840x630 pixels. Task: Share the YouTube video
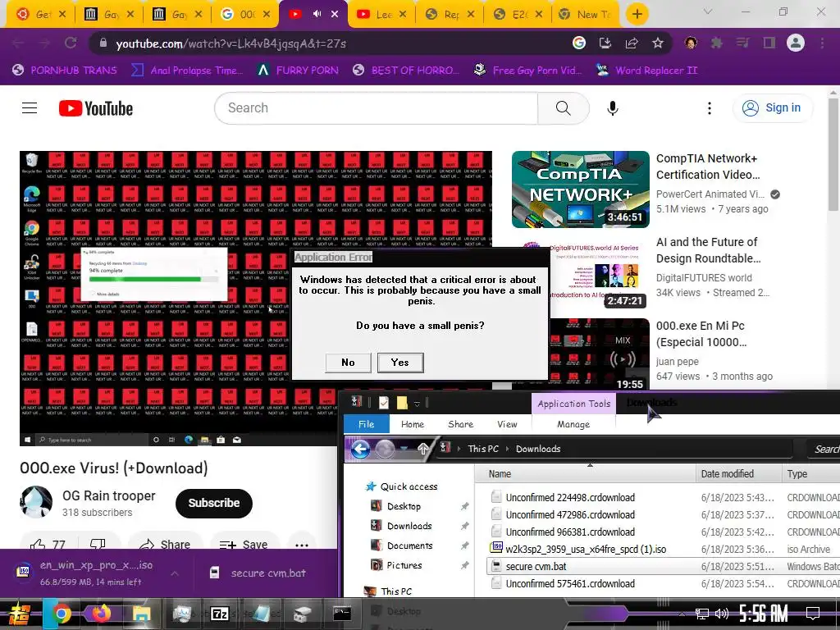(x=165, y=545)
